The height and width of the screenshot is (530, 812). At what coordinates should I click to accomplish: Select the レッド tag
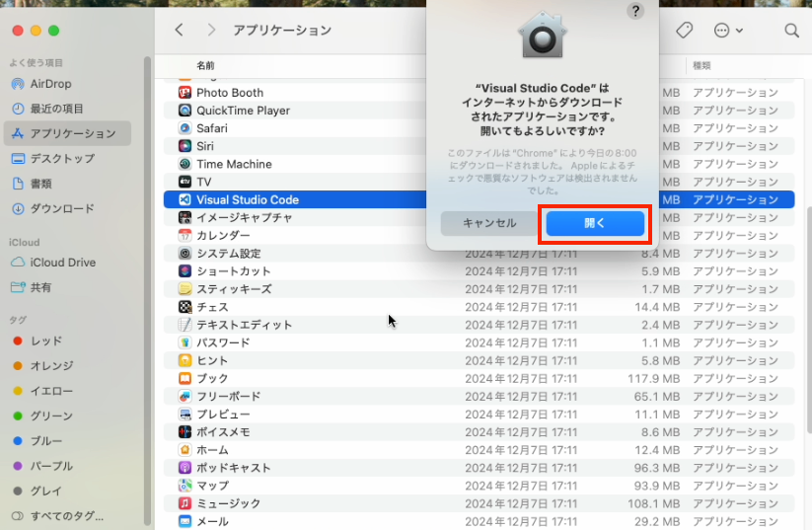(x=67, y=341)
